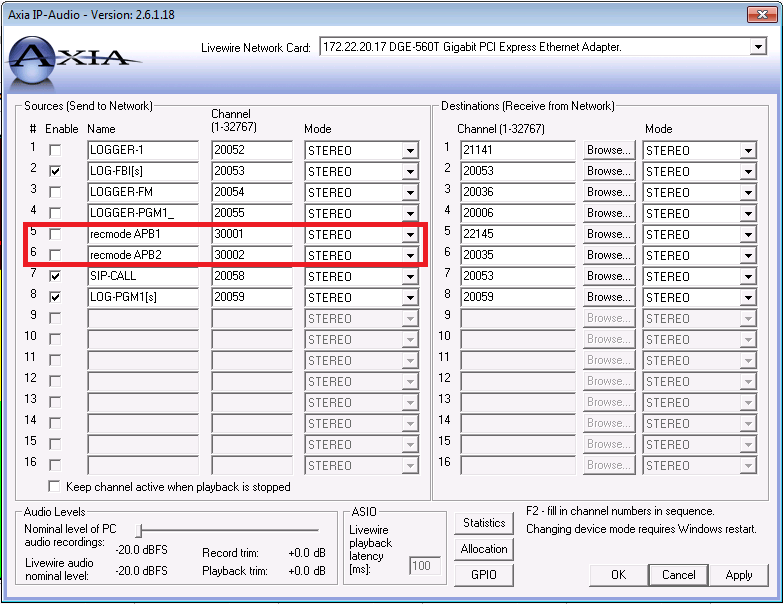Screen dimensions: 783x604
Task: Open Mode dropdown for source LOGGER-FM
Action: pyautogui.click(x=410, y=192)
